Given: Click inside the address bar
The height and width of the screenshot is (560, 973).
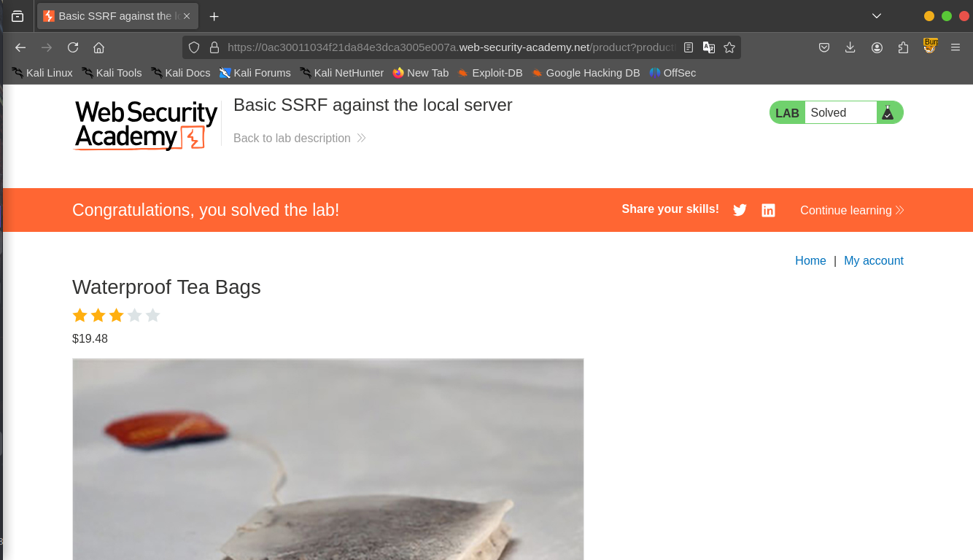Looking at the screenshot, I should [x=438, y=47].
